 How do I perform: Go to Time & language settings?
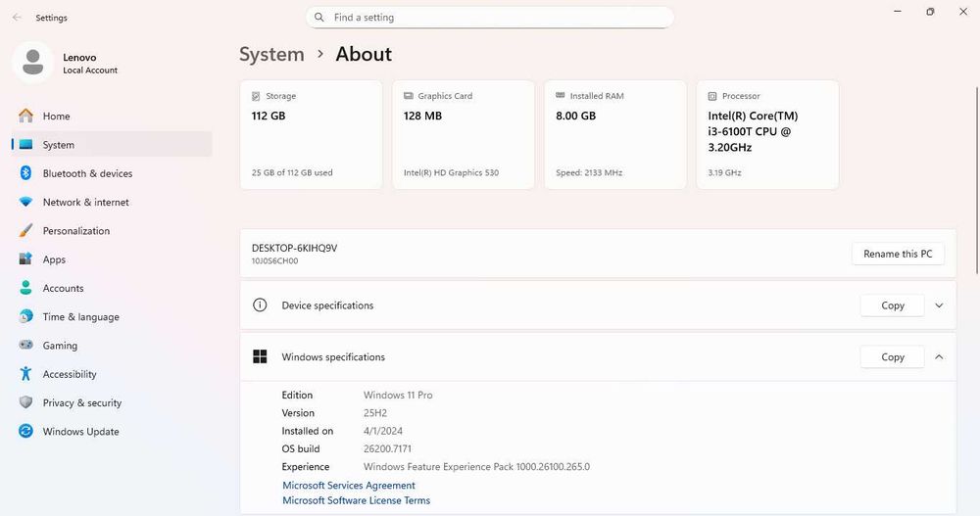80,317
